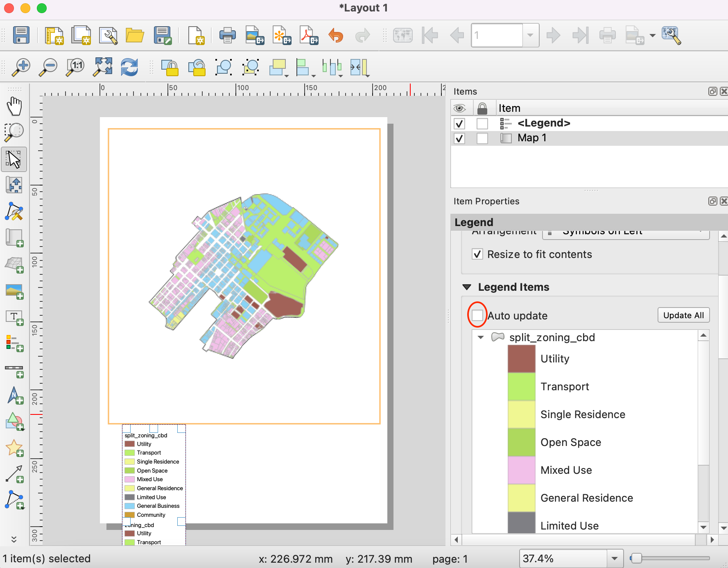
Task: Enable the Auto update checkbox
Action: click(x=477, y=315)
